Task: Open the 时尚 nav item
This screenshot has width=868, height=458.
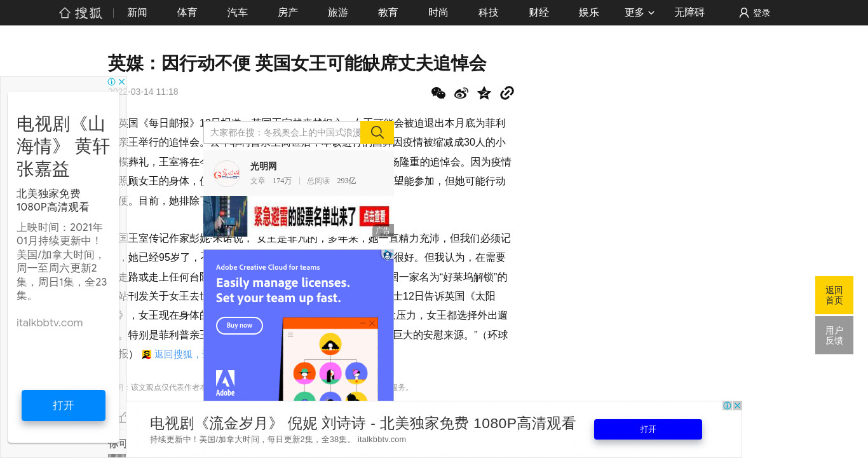Action: tap(438, 13)
